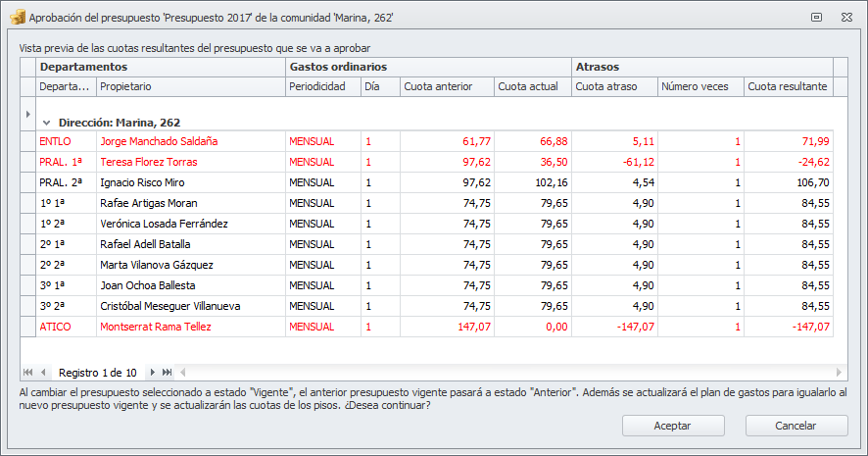Maximize the budget approval dialog
868x456 pixels.
pyautogui.click(x=816, y=18)
